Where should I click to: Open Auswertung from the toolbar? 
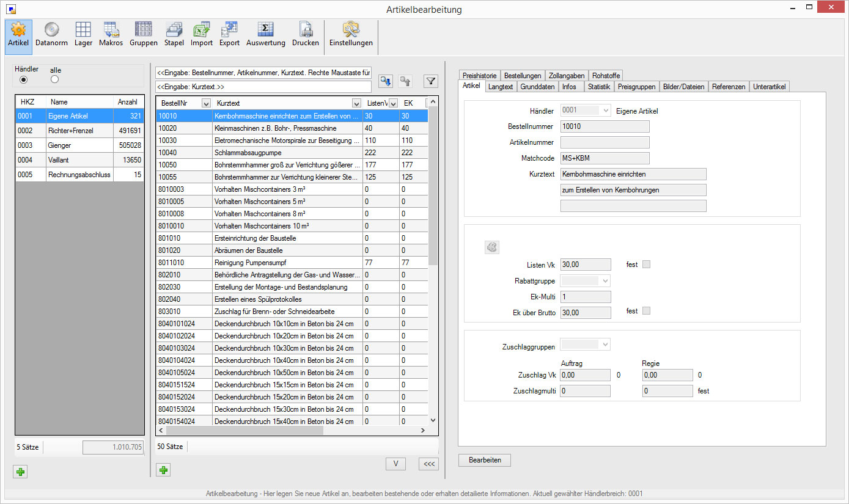[x=265, y=34]
